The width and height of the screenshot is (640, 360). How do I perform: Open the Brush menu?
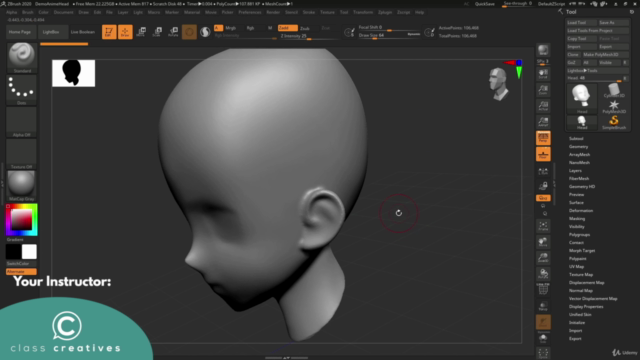[x=28, y=12]
